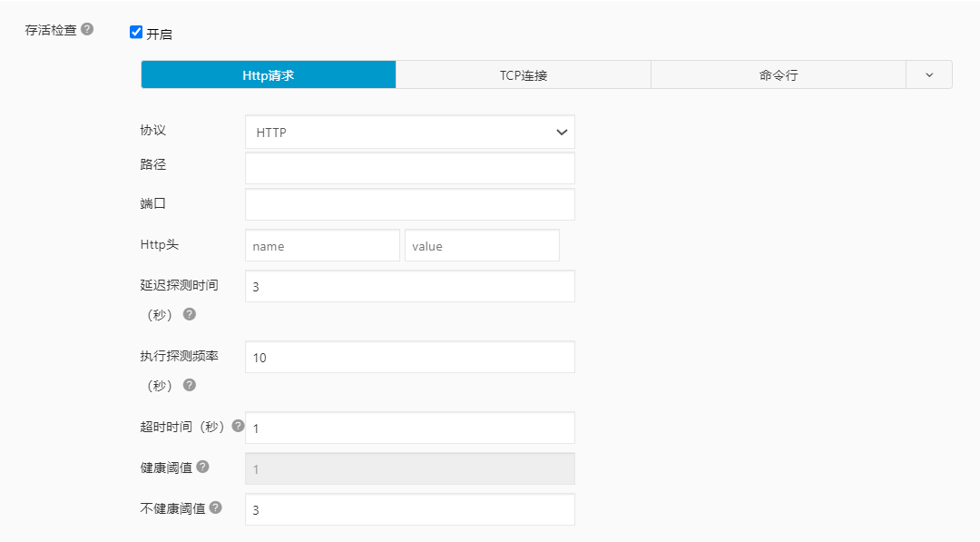This screenshot has height=542, width=980.
Task: Click the 协议 label text
Action: pyautogui.click(x=153, y=130)
